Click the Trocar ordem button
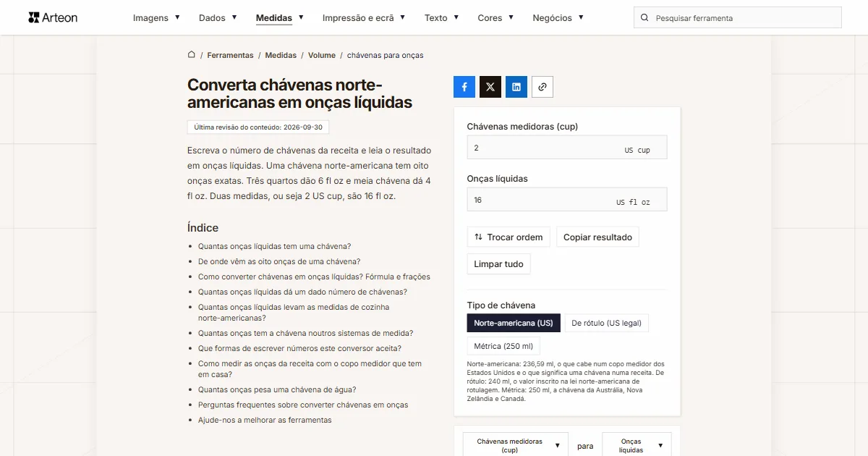The width and height of the screenshot is (868, 456). [x=509, y=237]
